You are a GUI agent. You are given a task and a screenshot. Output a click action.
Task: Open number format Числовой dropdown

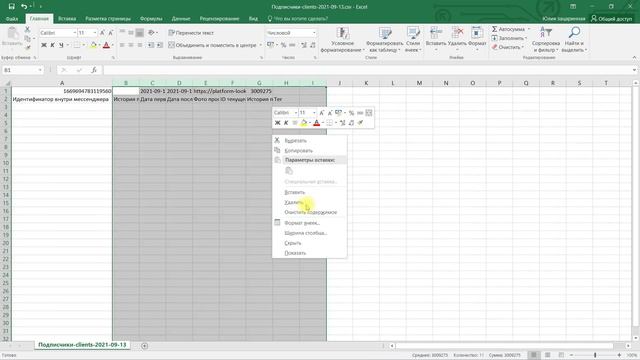click(x=314, y=33)
